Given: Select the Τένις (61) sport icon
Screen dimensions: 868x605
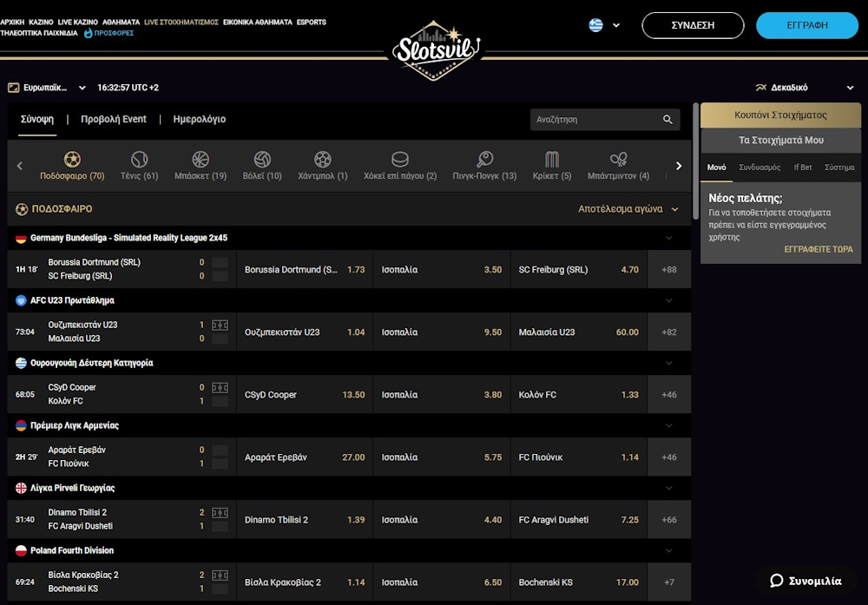Looking at the screenshot, I should pos(139,161).
